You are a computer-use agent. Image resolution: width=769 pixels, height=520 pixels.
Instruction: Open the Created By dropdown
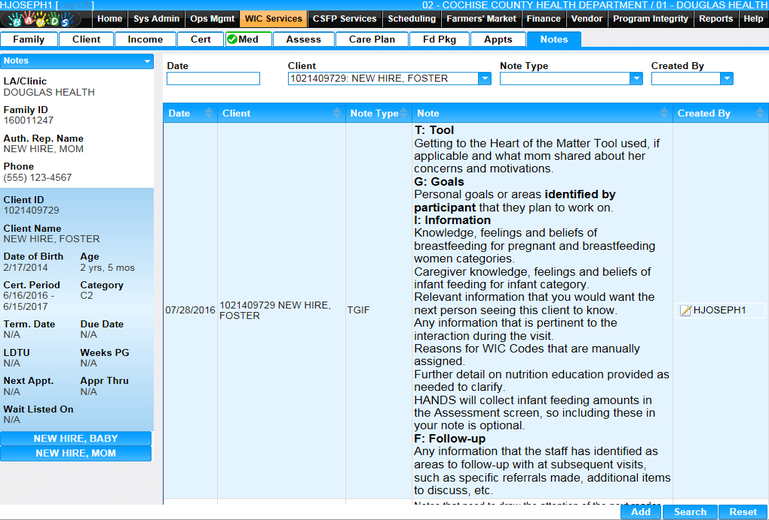click(x=726, y=79)
